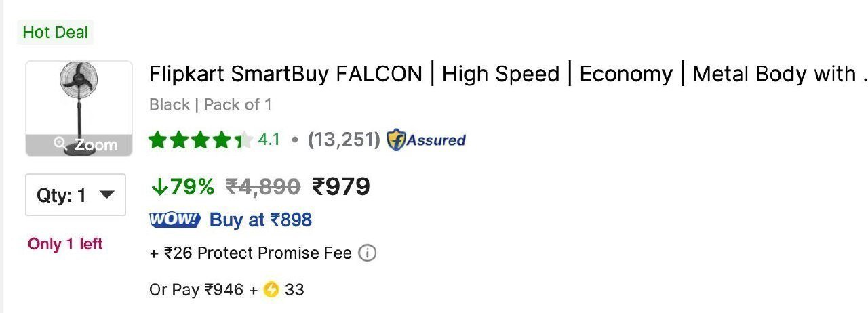Click the Zoom magnifier icon on fan image
Image resolution: width=868 pixels, height=313 pixels.
(x=62, y=144)
